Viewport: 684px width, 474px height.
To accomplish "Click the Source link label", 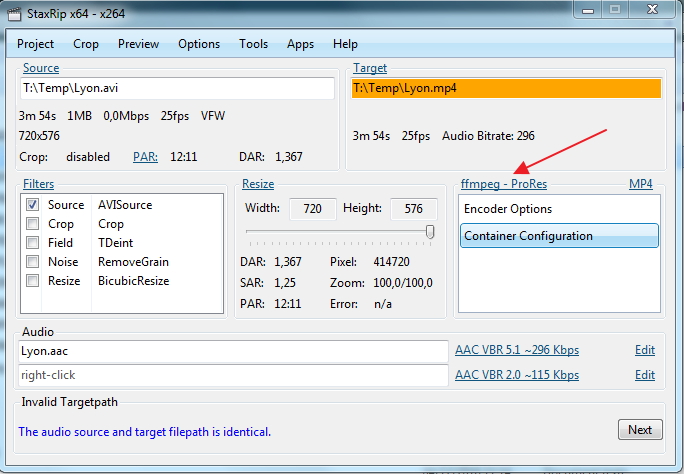I will [41, 68].
